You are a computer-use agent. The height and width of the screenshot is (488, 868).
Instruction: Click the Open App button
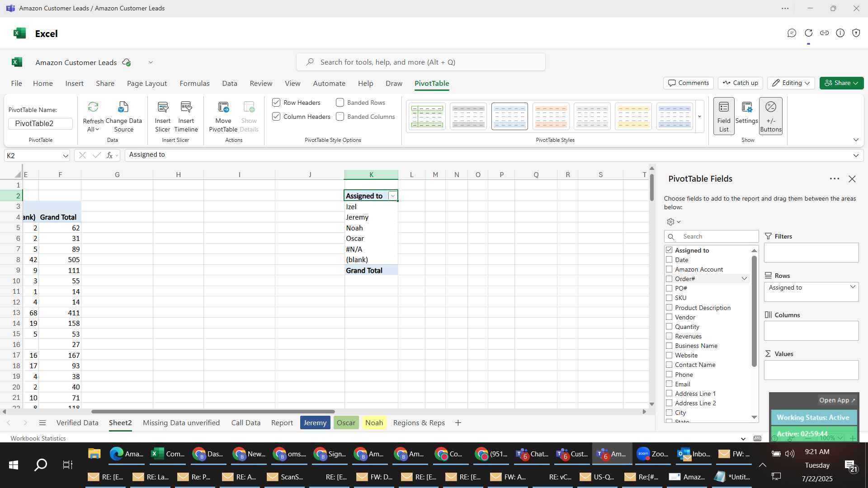point(837,400)
